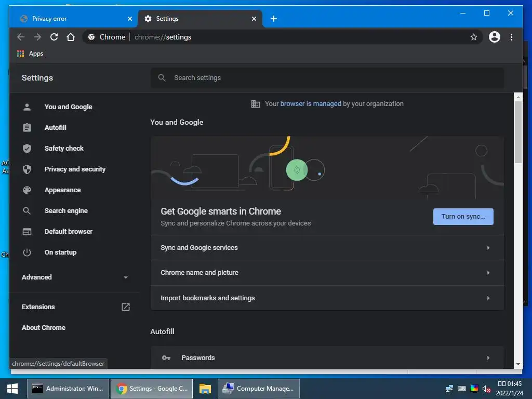Screen dimensions: 532x399
Task: Click the clipboard icon beside Autofill
Action: click(x=27, y=128)
